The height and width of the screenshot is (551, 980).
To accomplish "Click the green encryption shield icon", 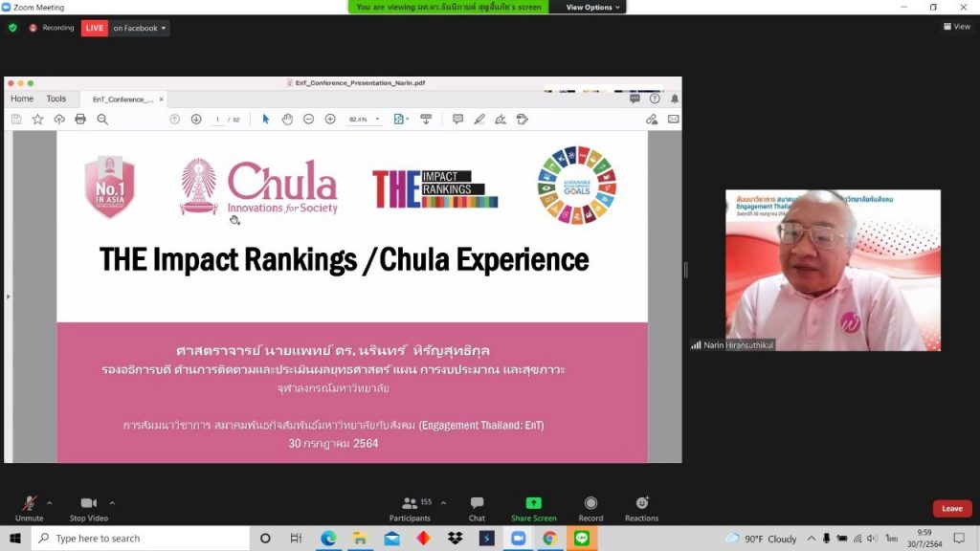I will pos(12,28).
